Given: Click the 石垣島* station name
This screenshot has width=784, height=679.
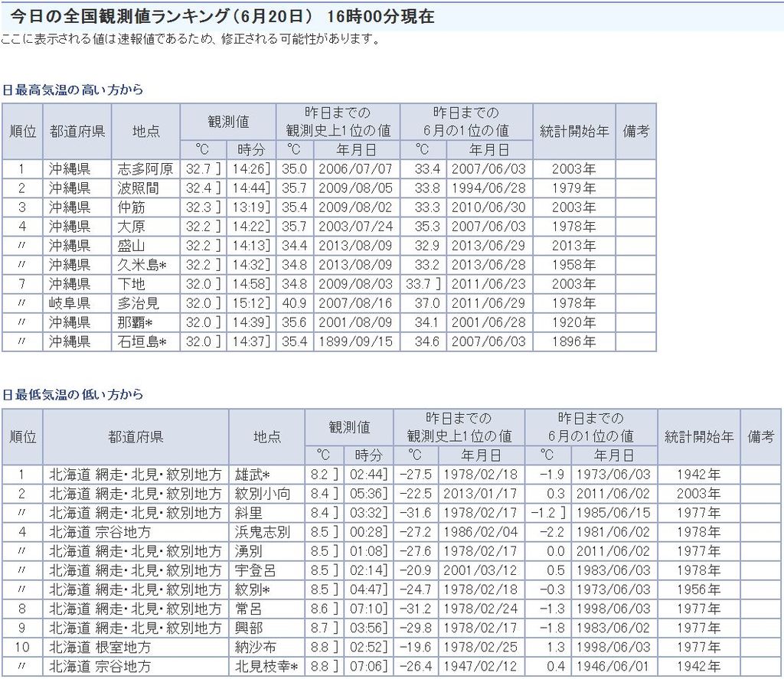Looking at the screenshot, I should pos(141,341).
